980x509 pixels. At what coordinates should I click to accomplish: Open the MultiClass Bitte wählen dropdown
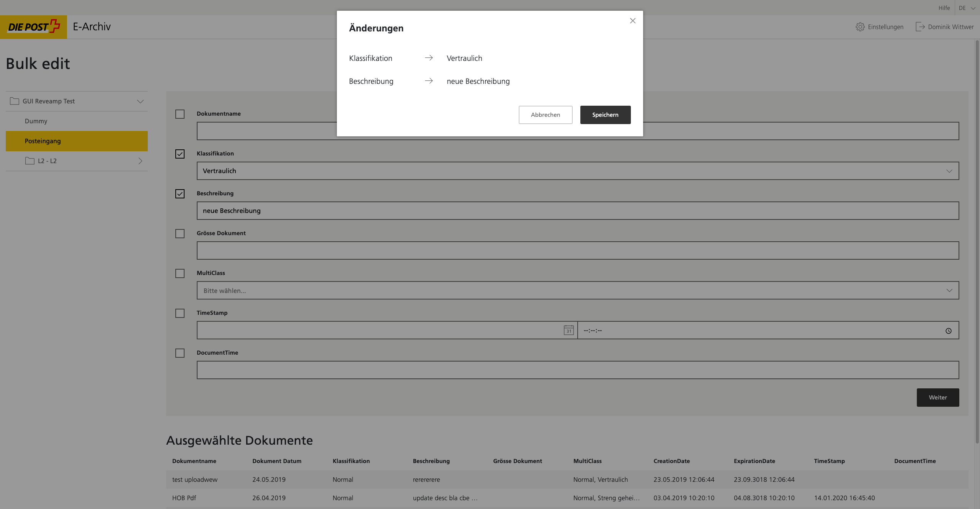pos(578,290)
